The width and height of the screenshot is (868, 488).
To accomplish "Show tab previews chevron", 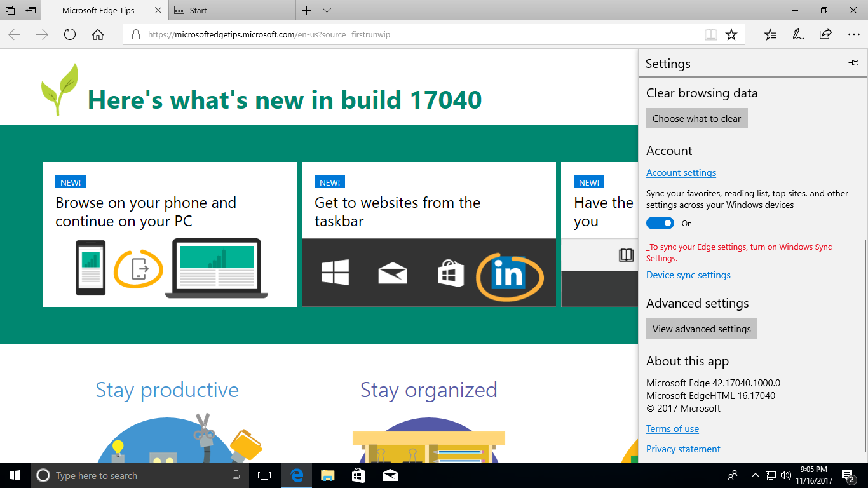I will [327, 11].
